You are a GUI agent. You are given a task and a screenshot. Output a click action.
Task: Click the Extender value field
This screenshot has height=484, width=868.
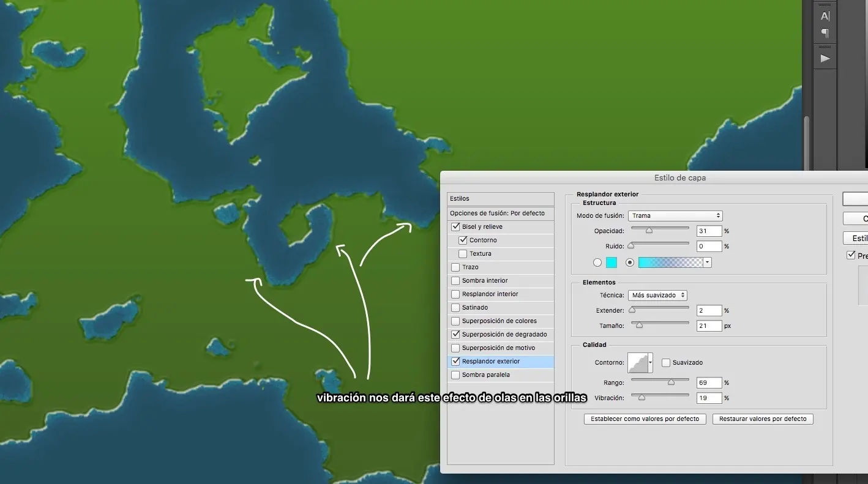pyautogui.click(x=709, y=311)
